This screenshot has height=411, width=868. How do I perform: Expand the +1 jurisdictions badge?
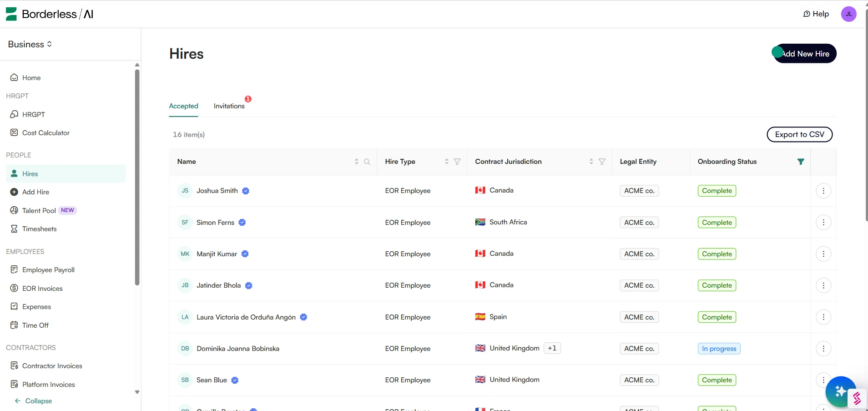coord(552,348)
